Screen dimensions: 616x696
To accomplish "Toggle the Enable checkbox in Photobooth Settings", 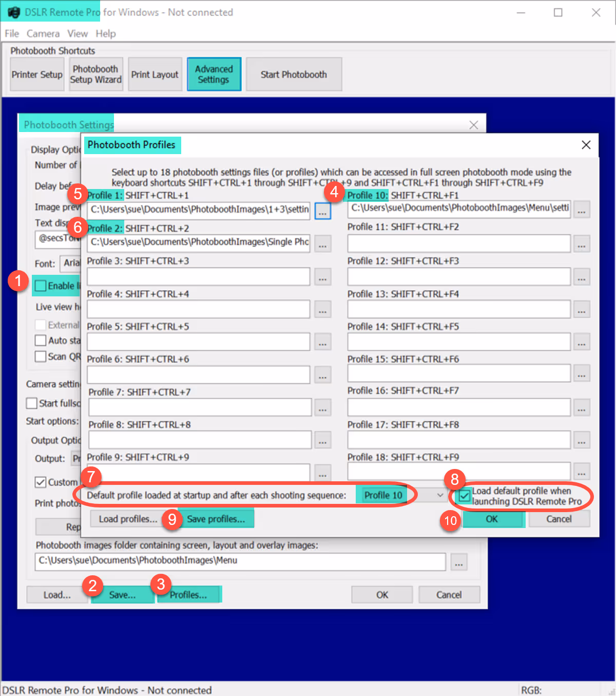I will click(41, 286).
